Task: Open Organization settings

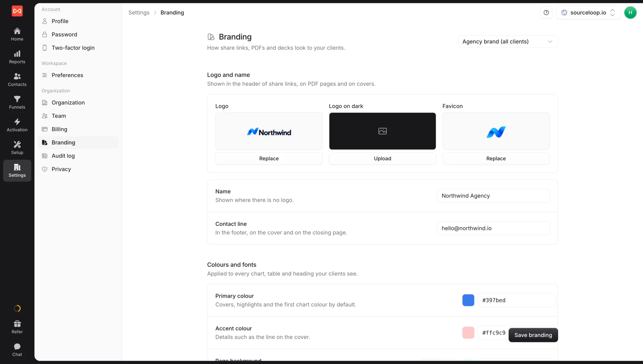Action: (78, 102)
